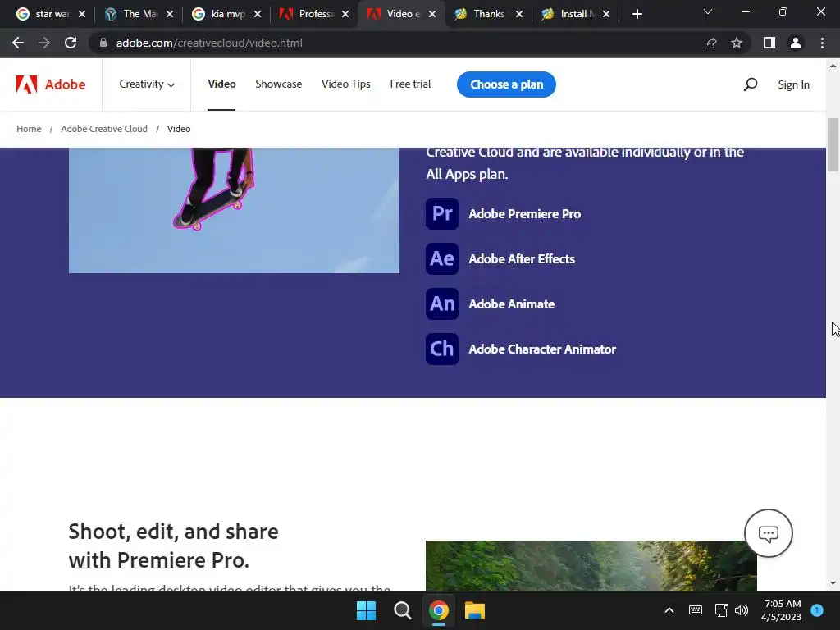Open the Premiere Pro 'Pr' icon
The height and width of the screenshot is (630, 840).
[442, 214]
